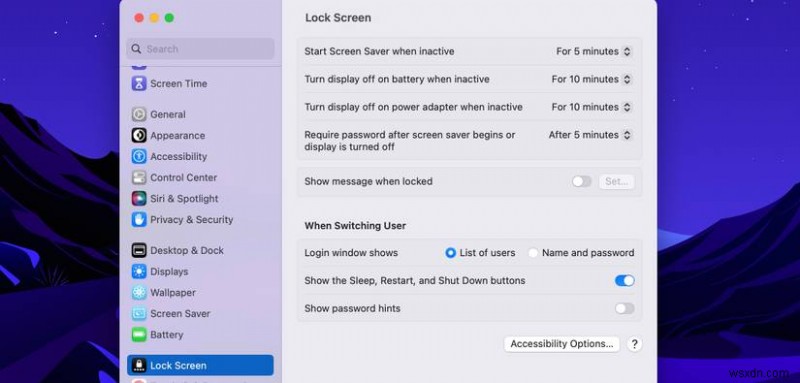Click the Login window shows label
800x383 pixels.
[x=351, y=253]
